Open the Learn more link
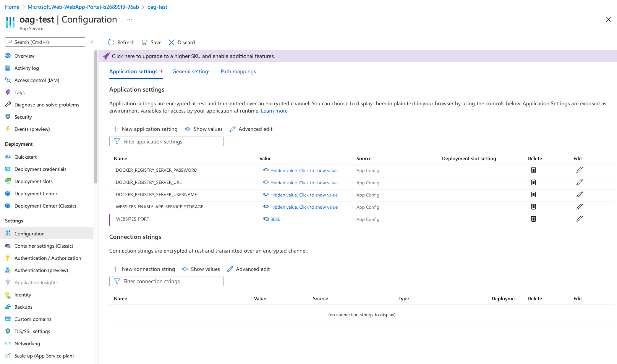This screenshot has width=617, height=364. 274,111
